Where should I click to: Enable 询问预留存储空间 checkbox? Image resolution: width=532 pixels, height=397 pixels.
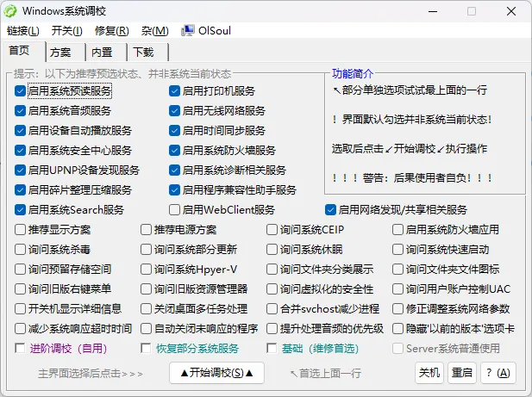coord(21,270)
